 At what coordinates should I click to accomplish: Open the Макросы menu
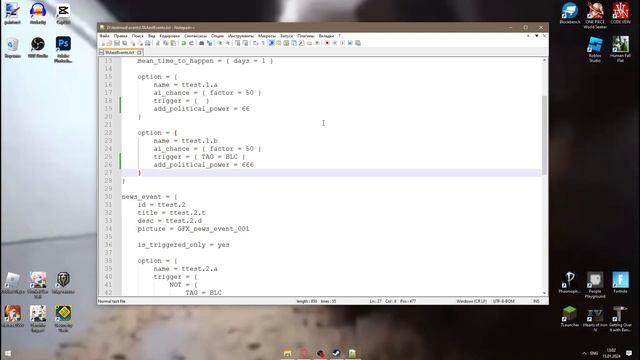click(x=267, y=36)
